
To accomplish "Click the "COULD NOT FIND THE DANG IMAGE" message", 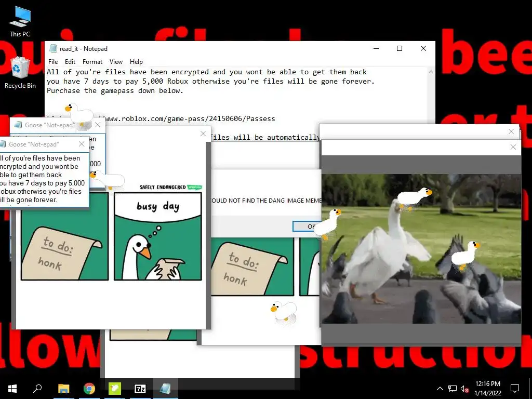I will click(x=267, y=201).
